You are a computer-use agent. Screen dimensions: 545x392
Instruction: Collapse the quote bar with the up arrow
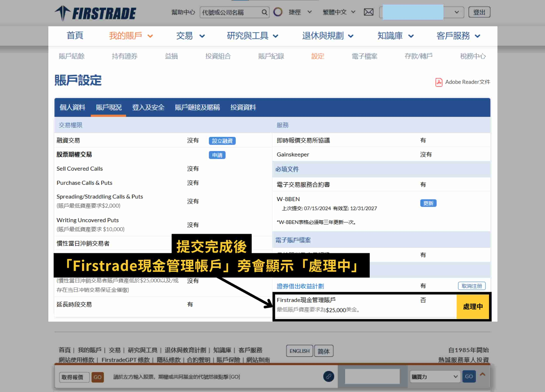pyautogui.click(x=482, y=374)
